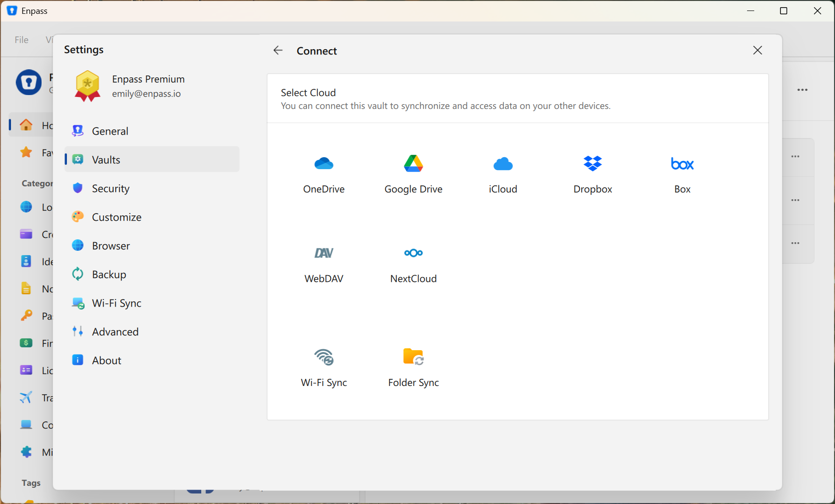
Task: Select the WebDAV icon
Action: pyautogui.click(x=324, y=253)
